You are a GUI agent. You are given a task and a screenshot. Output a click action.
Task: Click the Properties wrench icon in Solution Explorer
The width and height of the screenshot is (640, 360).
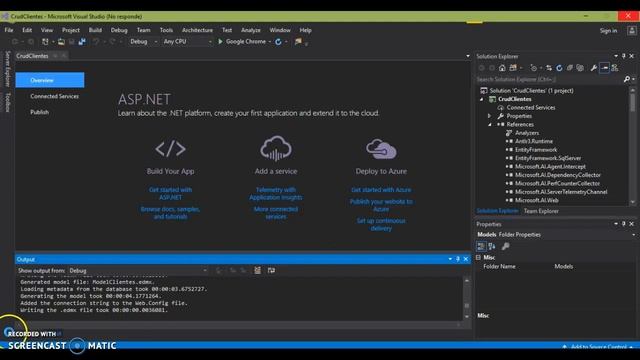click(x=593, y=68)
